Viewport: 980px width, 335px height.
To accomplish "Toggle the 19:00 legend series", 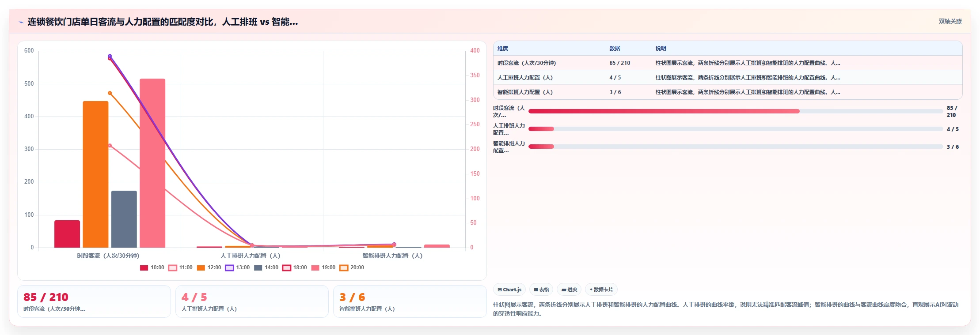I will [x=323, y=267].
